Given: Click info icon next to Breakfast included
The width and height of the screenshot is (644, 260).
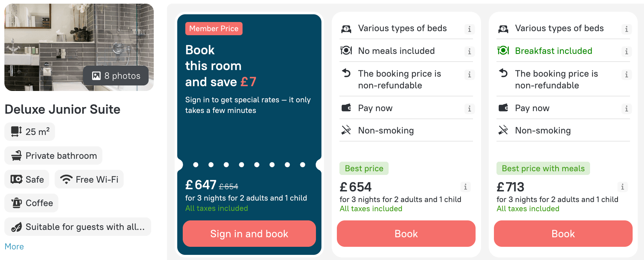Looking at the screenshot, I should [x=626, y=51].
